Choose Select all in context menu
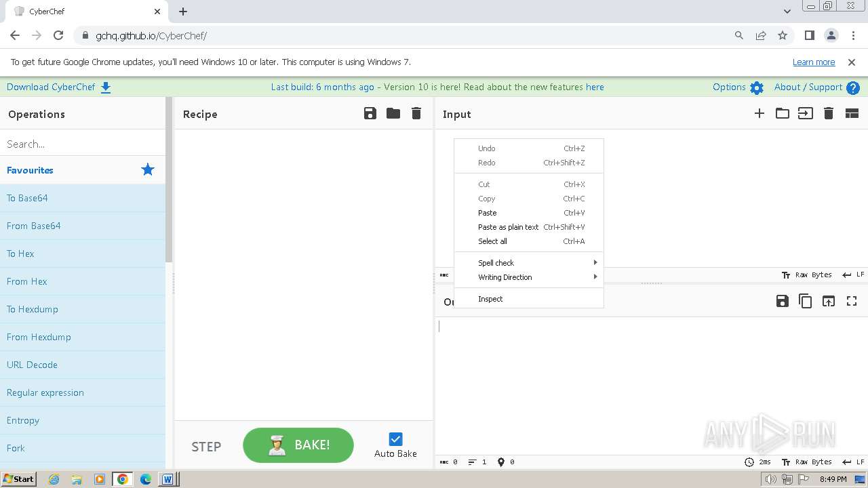 click(528, 241)
